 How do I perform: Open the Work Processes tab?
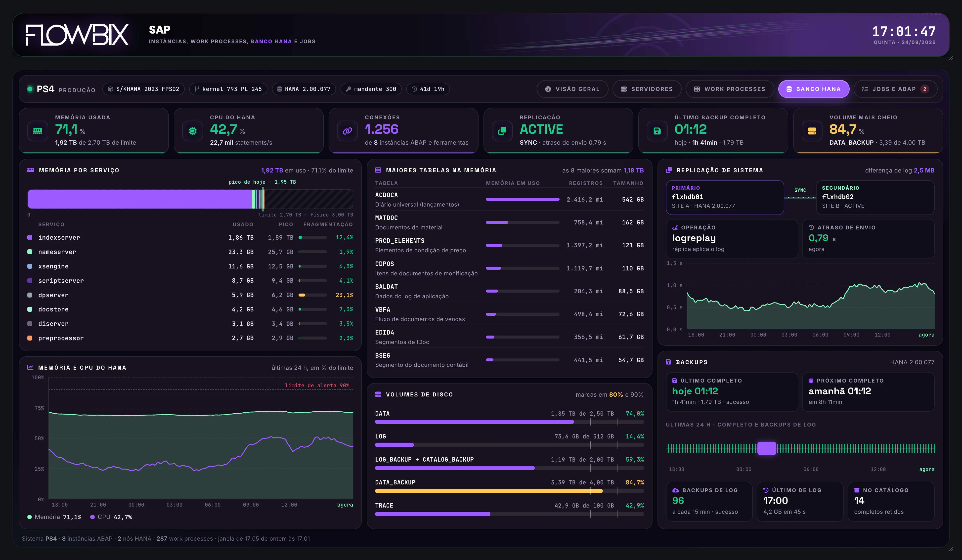(730, 89)
